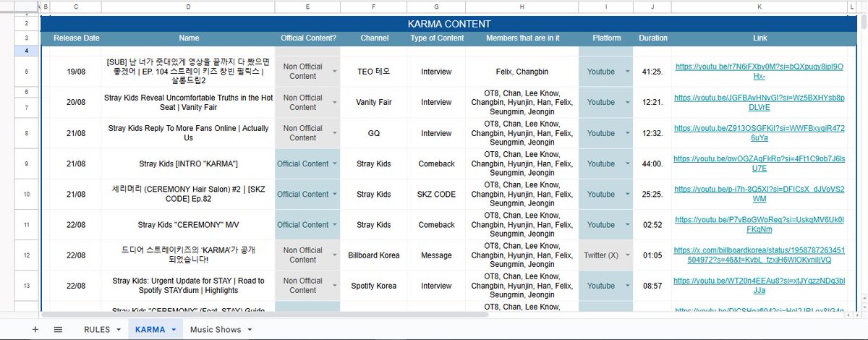Select the GQ channel cell
The width and height of the screenshot is (868, 340).
coord(375,133)
